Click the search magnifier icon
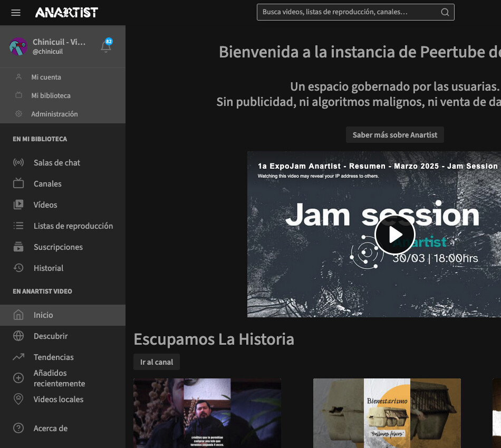 (x=445, y=12)
